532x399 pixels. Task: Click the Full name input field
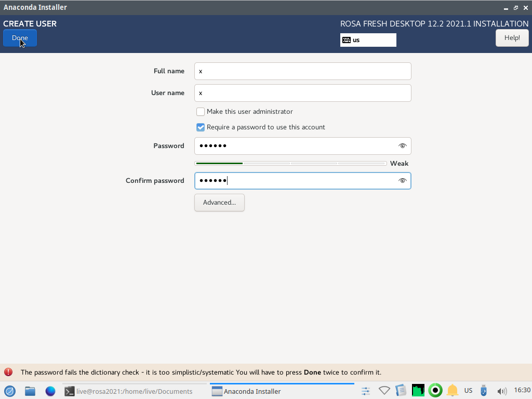(x=302, y=71)
